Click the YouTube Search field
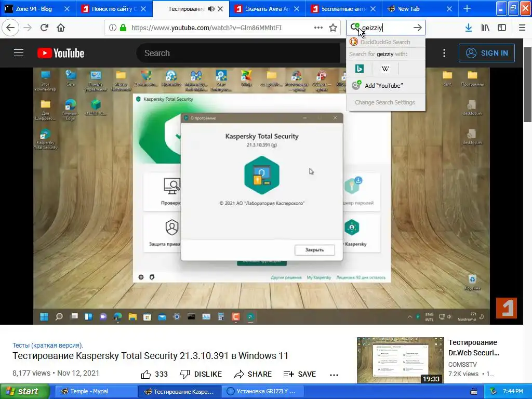532x399 pixels. pyautogui.click(x=237, y=53)
